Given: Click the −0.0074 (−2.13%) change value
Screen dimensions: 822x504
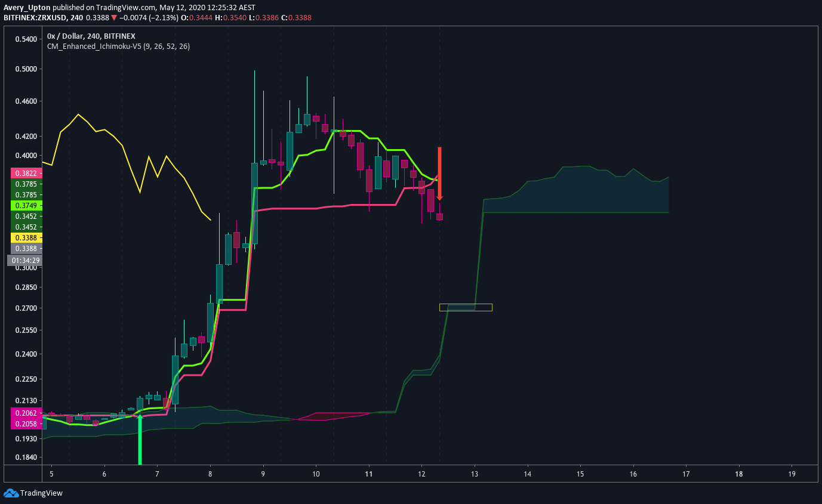Looking at the screenshot, I should pos(147,18).
